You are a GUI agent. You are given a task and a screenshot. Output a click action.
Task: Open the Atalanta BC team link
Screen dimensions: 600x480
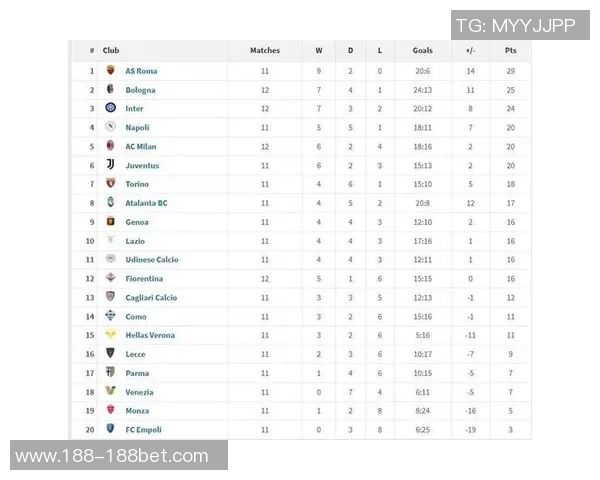pos(146,203)
